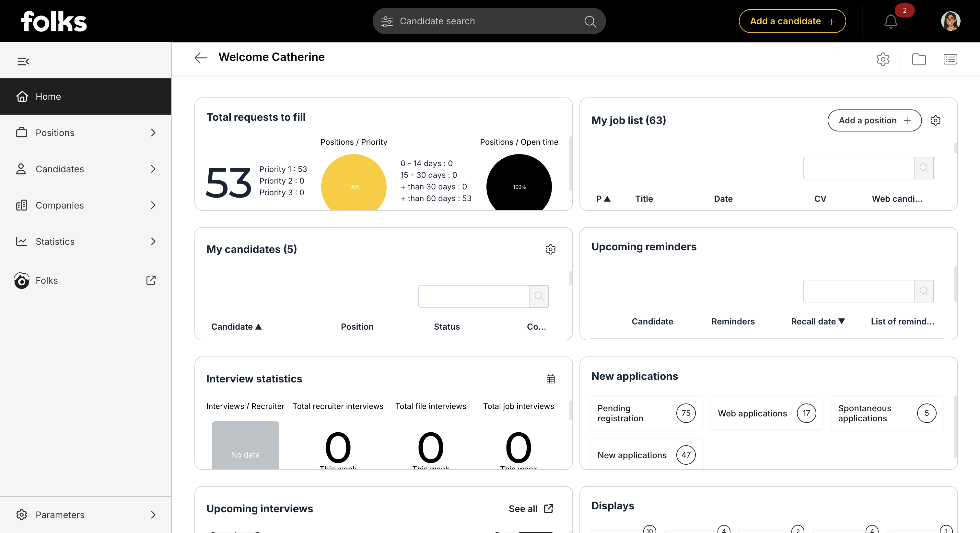Open My candidates widget settings gear

click(550, 249)
